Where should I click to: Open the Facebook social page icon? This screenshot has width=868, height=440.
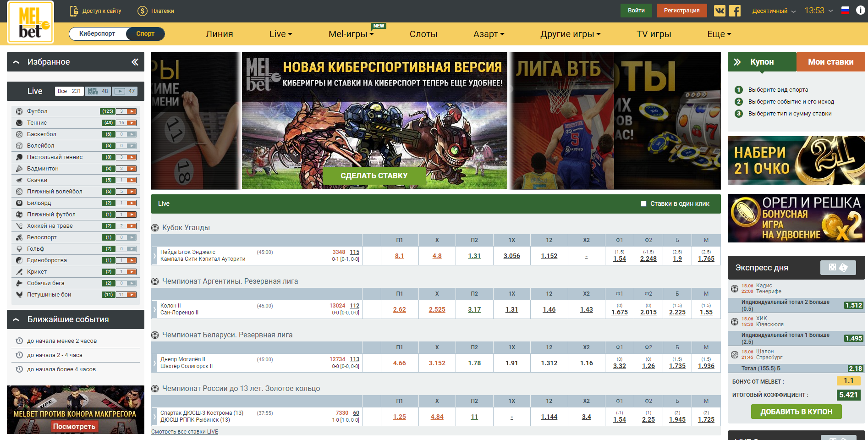[x=735, y=11]
